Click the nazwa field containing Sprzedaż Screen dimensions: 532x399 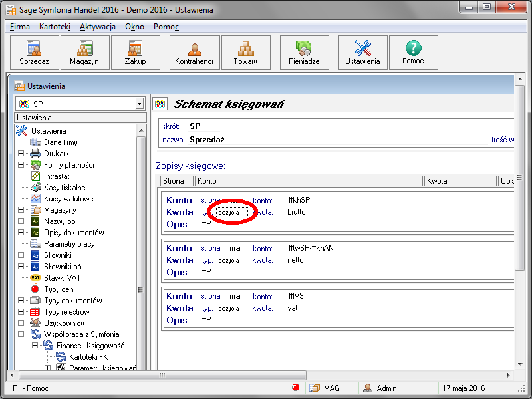[338, 140]
